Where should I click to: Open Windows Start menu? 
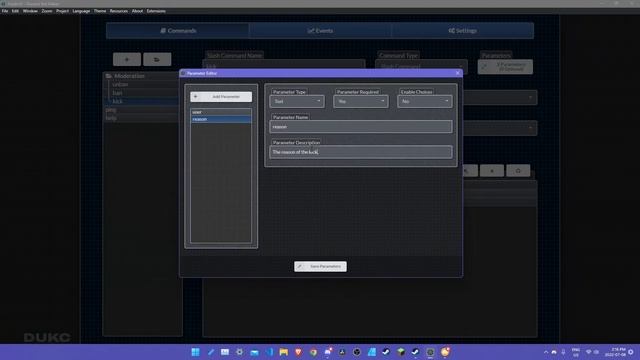click(x=196, y=352)
